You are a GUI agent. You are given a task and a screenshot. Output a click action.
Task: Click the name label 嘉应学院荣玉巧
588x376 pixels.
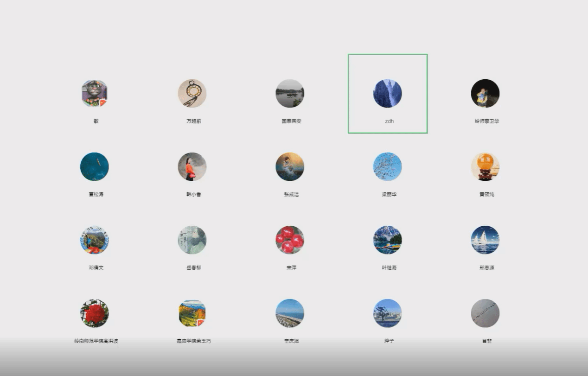[194, 341]
